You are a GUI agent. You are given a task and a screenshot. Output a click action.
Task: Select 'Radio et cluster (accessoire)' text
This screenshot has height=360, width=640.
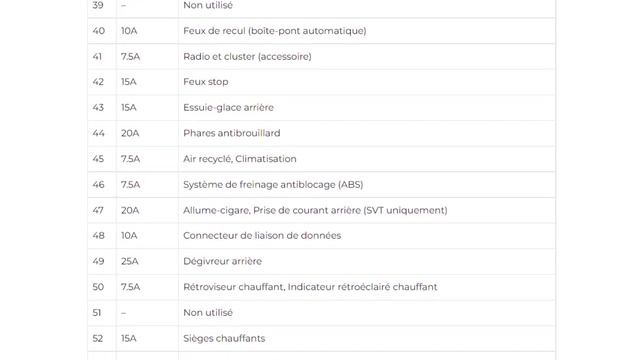247,56
